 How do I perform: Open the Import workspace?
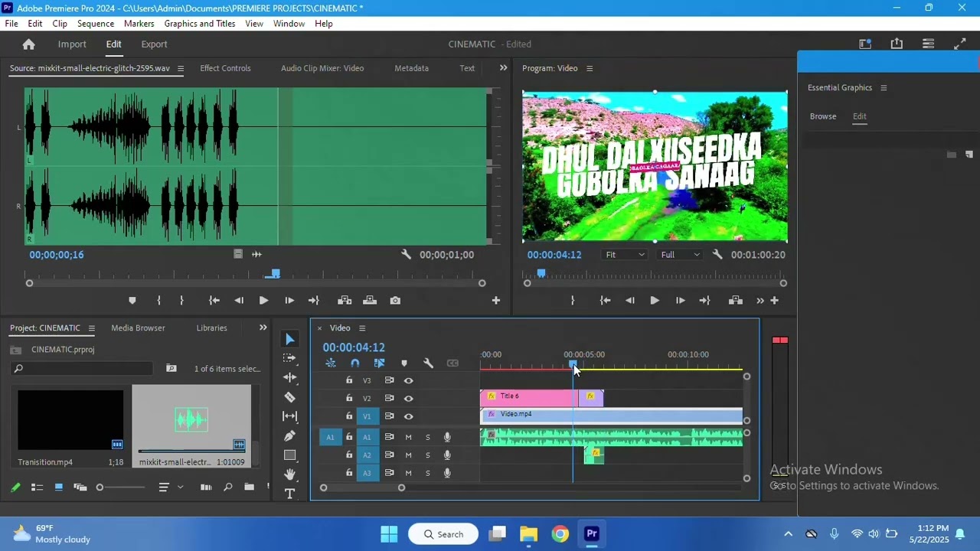point(72,44)
